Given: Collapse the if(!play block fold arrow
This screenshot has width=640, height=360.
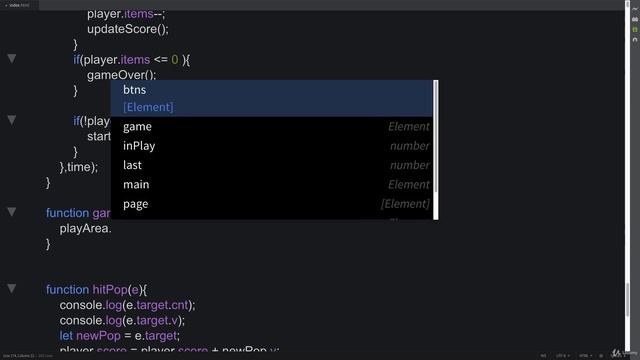Looking at the screenshot, I should point(12,120).
